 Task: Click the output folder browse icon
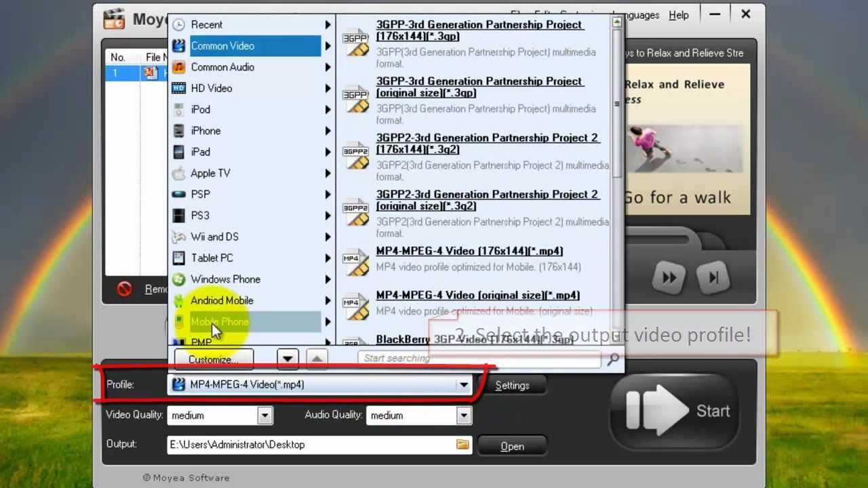462,445
